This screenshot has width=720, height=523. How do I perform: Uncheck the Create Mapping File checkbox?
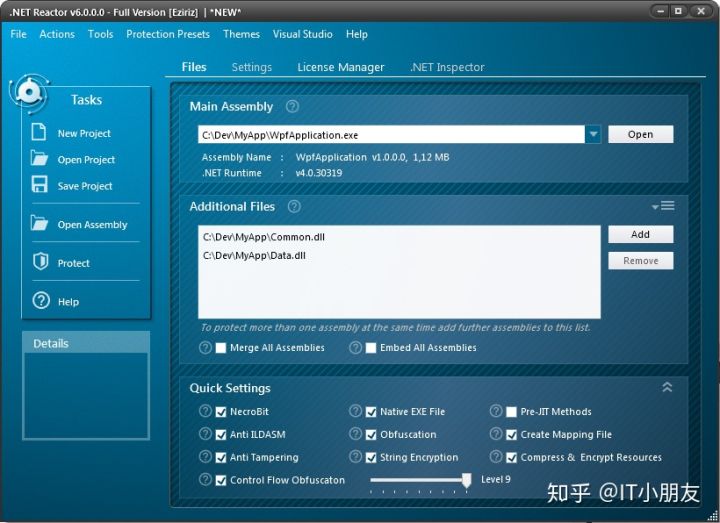coord(511,435)
